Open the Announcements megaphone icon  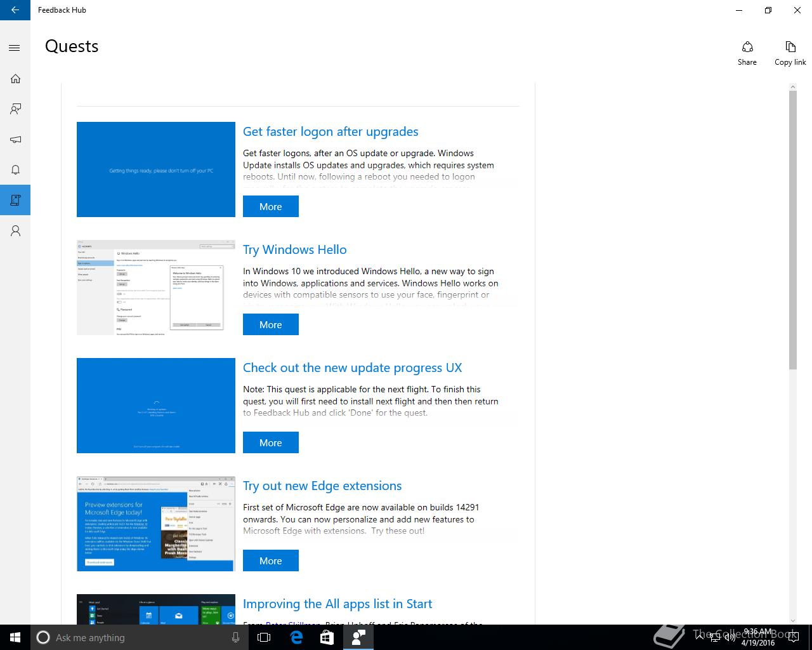15,140
